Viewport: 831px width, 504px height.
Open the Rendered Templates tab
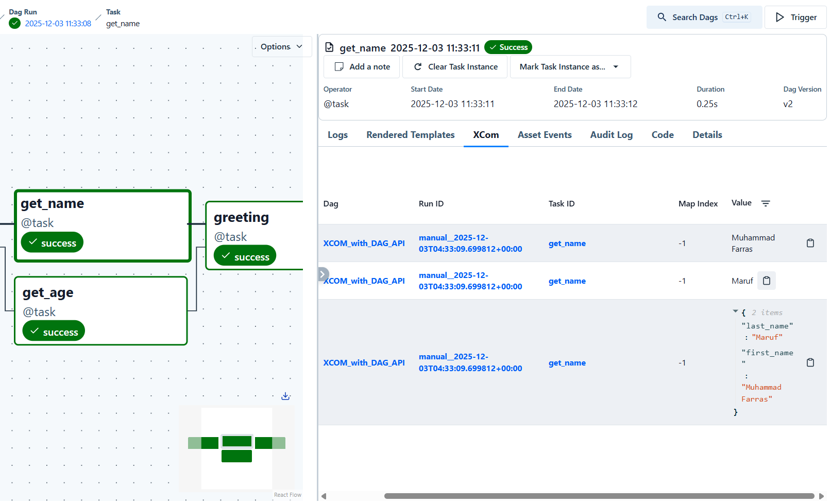pos(410,135)
